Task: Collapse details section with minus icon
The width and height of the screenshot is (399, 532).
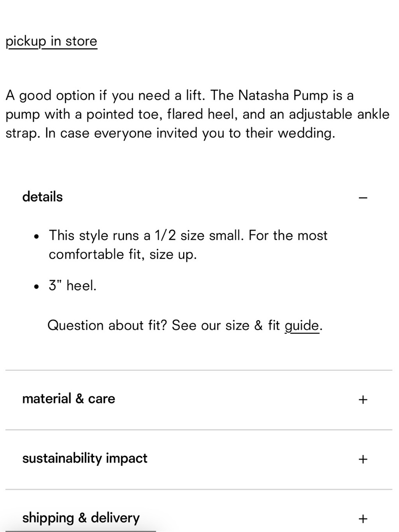Action: (x=363, y=198)
